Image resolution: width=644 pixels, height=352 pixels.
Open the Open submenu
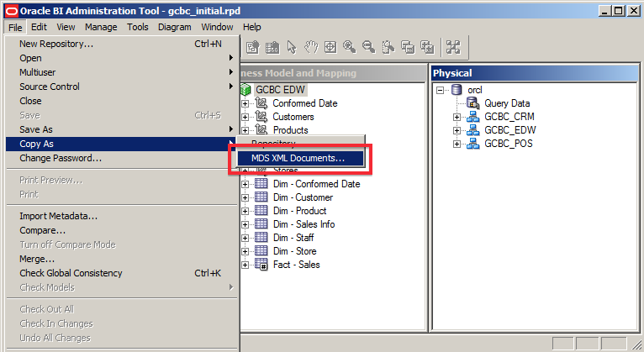(x=122, y=58)
